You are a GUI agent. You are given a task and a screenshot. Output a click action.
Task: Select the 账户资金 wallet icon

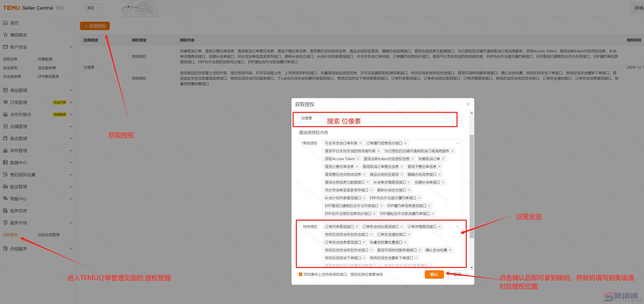[x=5, y=47]
